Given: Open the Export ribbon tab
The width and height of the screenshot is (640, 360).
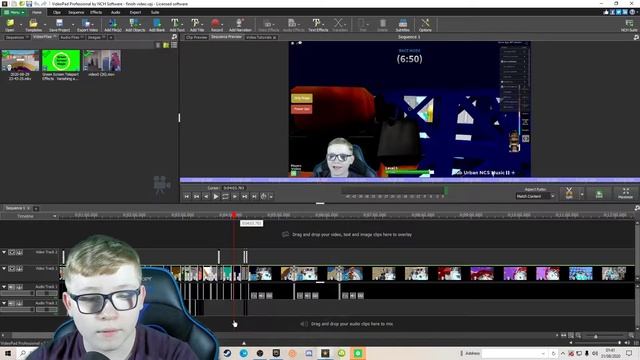Looking at the screenshot, I should (135, 12).
